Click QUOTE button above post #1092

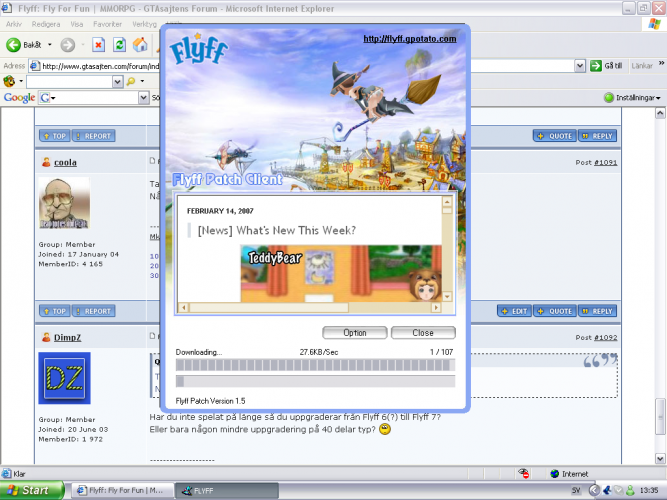pyautogui.click(x=555, y=311)
